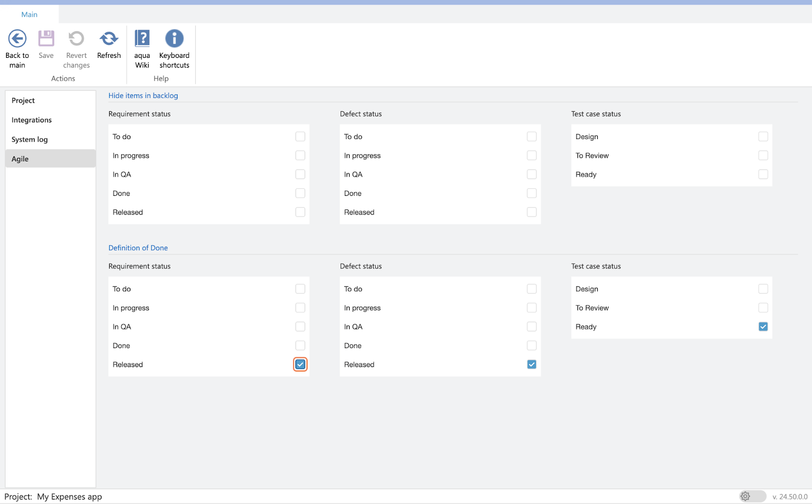This screenshot has height=504, width=812.
Task: Enable Design in backlog test case status
Action: click(763, 137)
